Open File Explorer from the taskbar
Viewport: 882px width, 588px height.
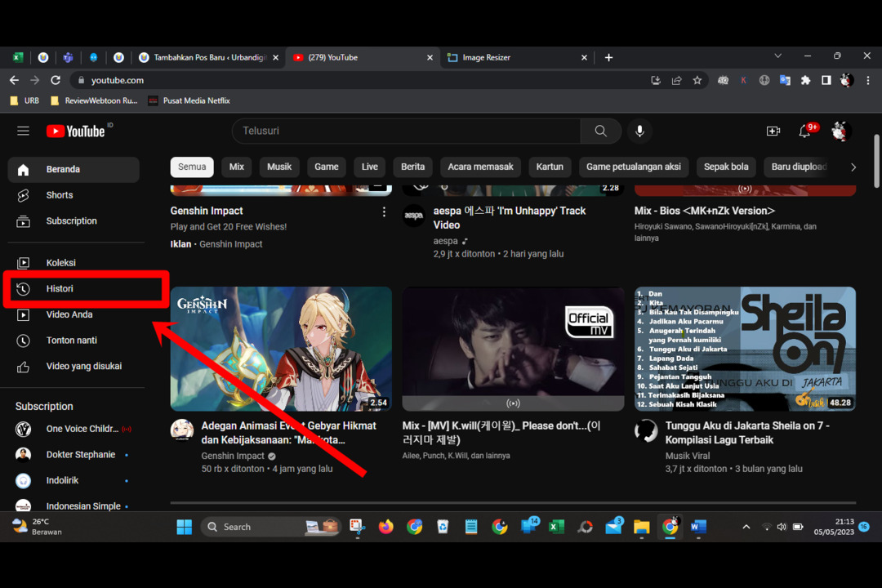coord(641,528)
